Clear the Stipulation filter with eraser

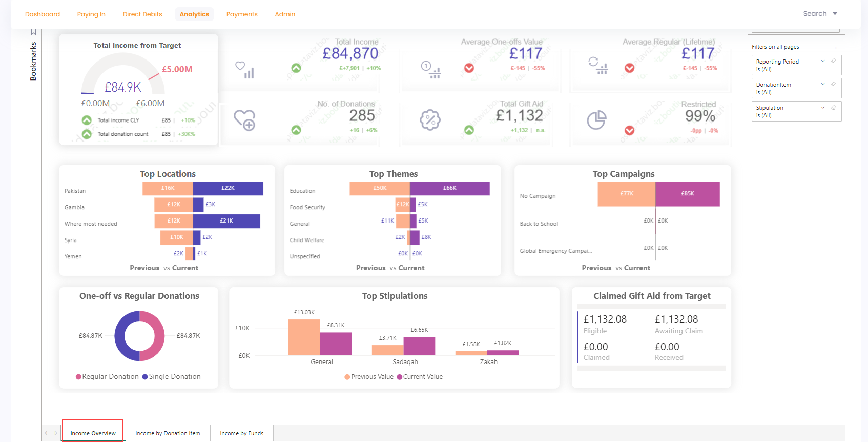pos(834,107)
